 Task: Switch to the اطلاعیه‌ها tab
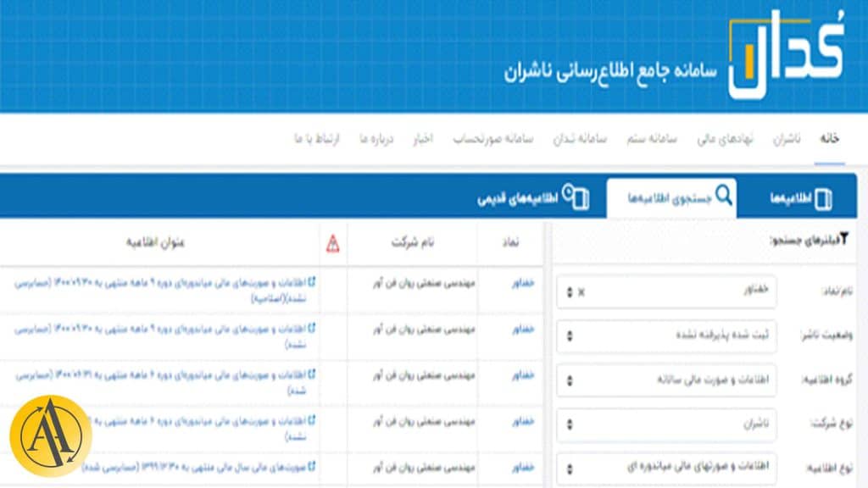coord(800,198)
